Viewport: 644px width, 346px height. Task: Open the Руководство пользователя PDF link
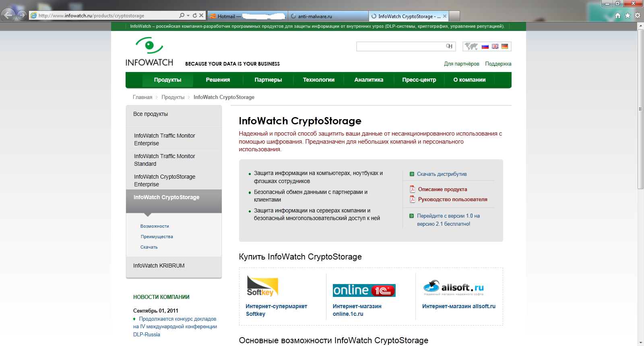(452, 199)
